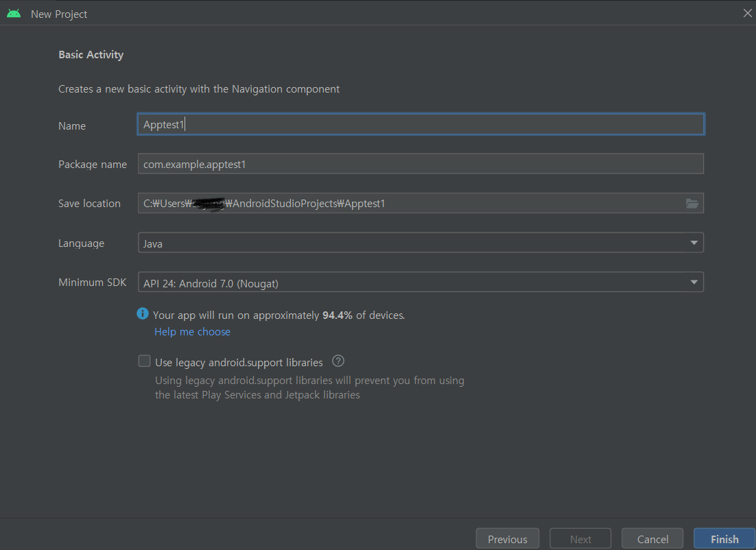Click the 'Using legacy android.support libraries' warning text

pos(309,387)
